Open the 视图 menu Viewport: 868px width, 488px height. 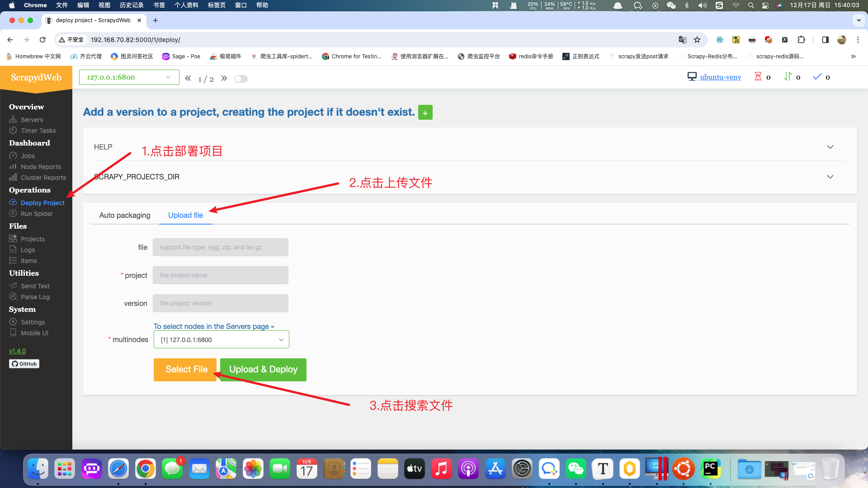click(104, 5)
